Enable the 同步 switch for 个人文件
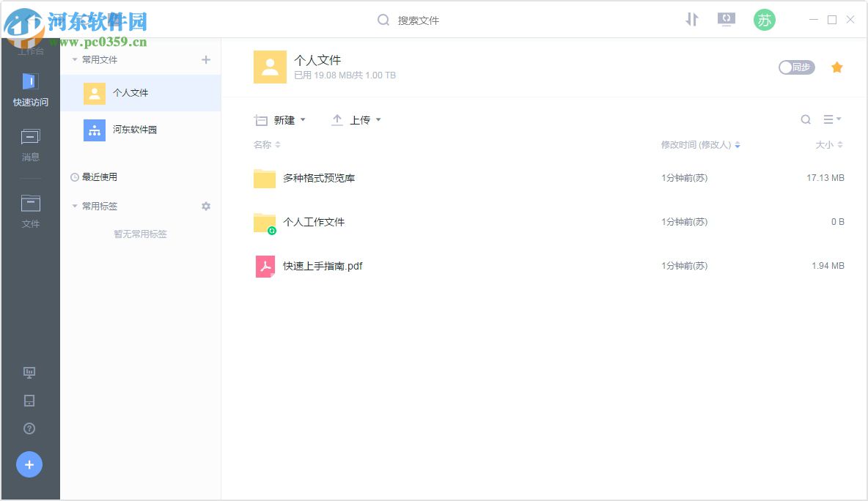Image resolution: width=868 pixels, height=501 pixels. [796, 67]
